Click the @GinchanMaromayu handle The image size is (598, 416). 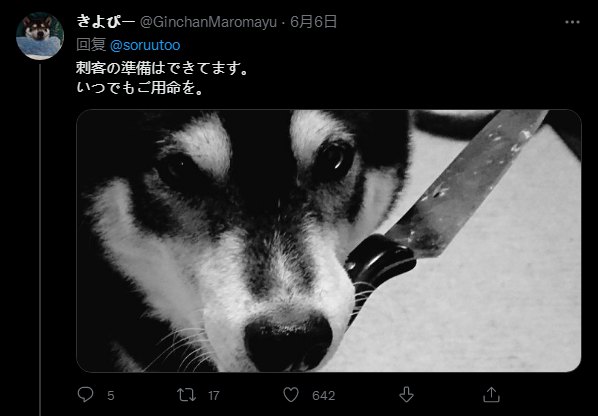(208, 22)
